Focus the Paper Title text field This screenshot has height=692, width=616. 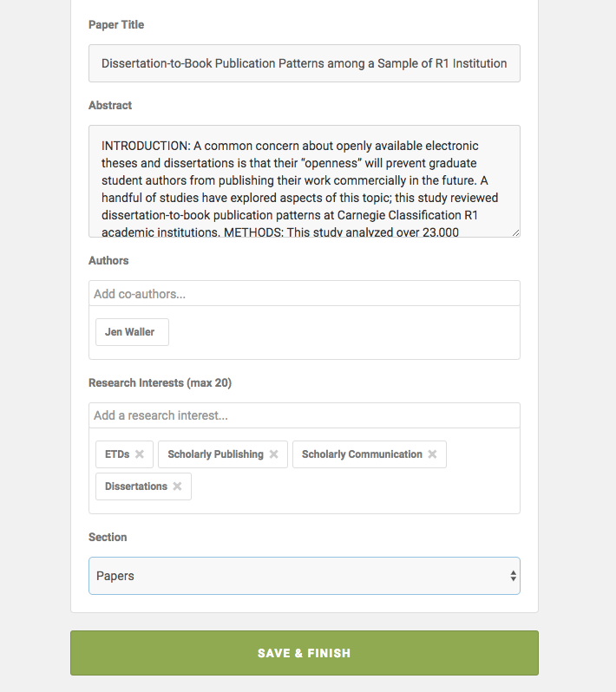pyautogui.click(x=304, y=63)
